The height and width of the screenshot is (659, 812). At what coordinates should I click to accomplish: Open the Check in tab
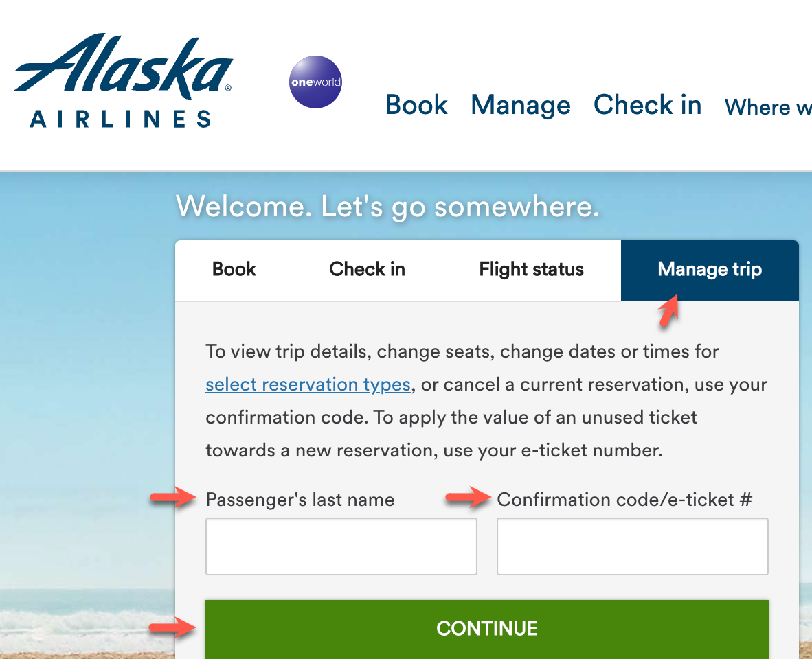tap(367, 270)
